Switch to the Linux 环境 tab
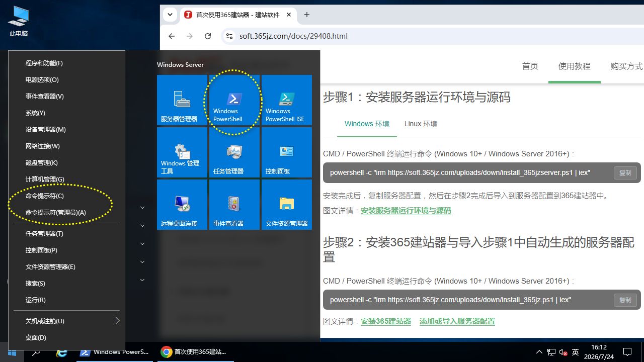The image size is (644, 362). click(x=421, y=124)
